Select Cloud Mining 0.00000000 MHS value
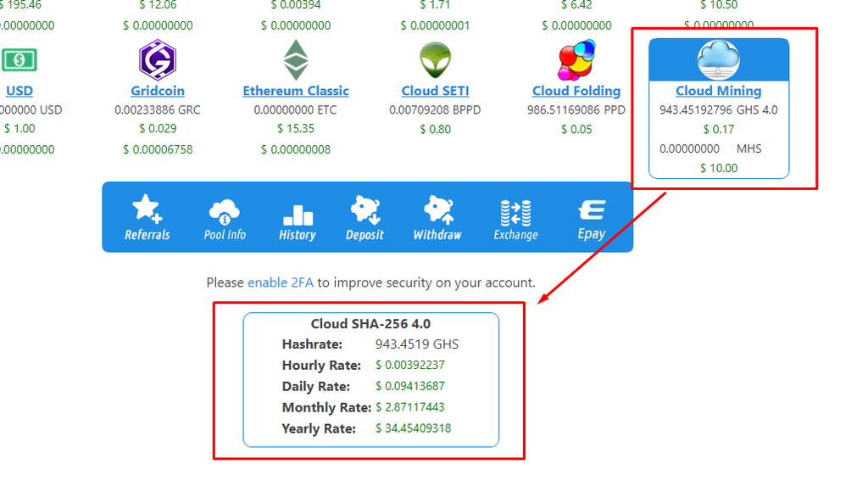The width and height of the screenshot is (868, 481). 710,148
